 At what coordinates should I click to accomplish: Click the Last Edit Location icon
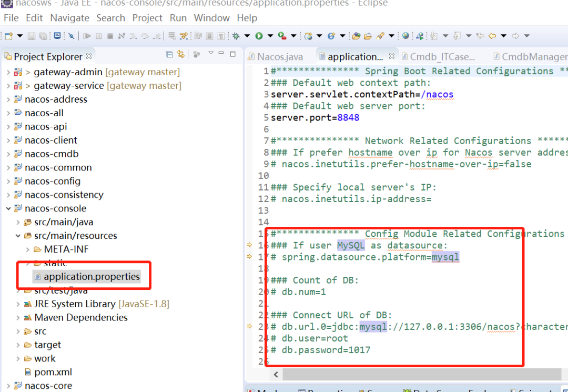pos(480,36)
